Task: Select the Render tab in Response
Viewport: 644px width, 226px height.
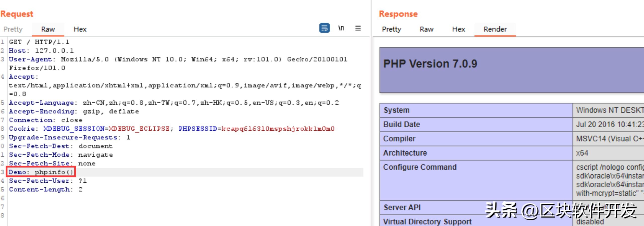Action: [x=495, y=29]
